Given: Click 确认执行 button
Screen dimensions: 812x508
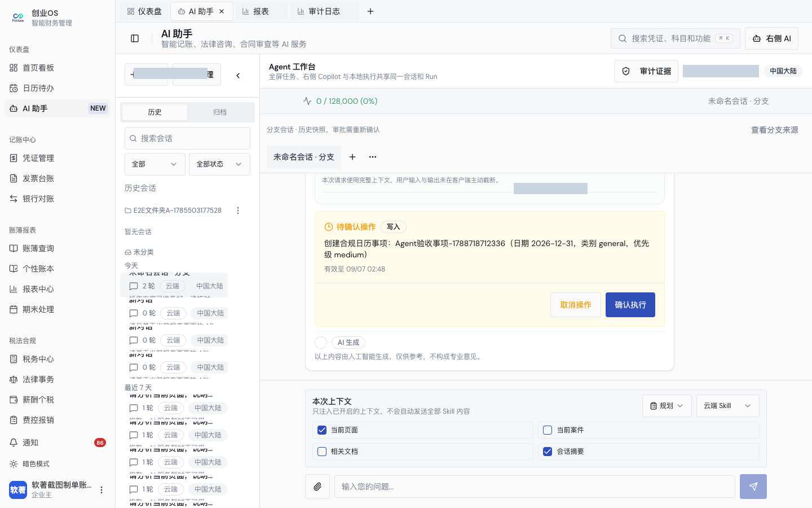Looking at the screenshot, I should 630,305.
